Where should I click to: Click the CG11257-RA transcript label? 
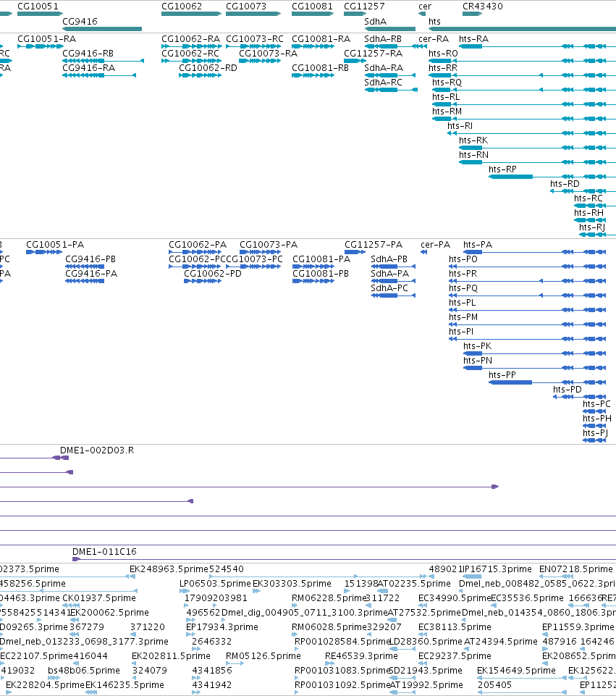point(373,54)
